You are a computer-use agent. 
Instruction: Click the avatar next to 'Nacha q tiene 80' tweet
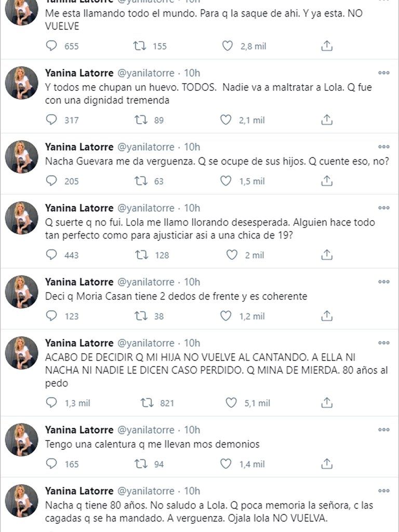click(x=22, y=501)
